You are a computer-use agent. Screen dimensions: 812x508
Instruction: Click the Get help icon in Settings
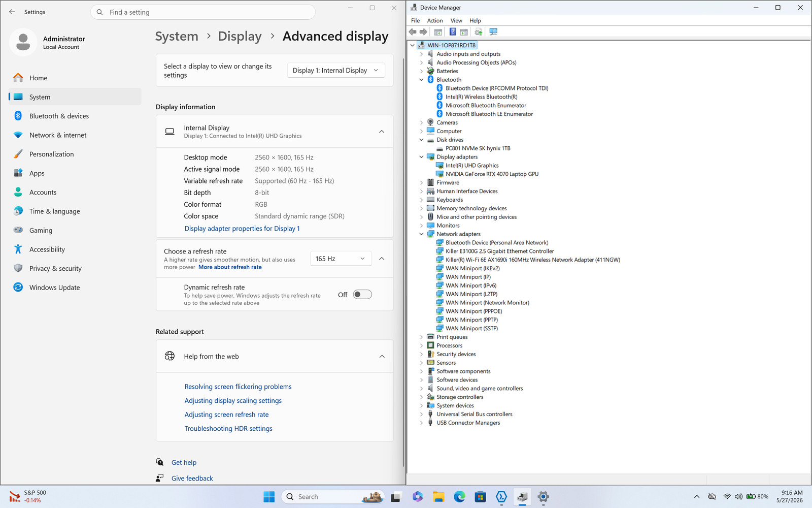(x=160, y=462)
